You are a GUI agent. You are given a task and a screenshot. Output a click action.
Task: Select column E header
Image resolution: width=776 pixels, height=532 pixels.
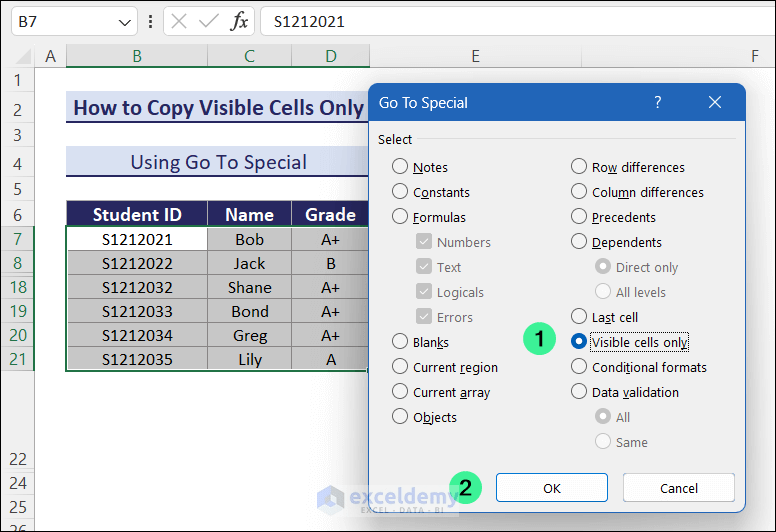476,56
